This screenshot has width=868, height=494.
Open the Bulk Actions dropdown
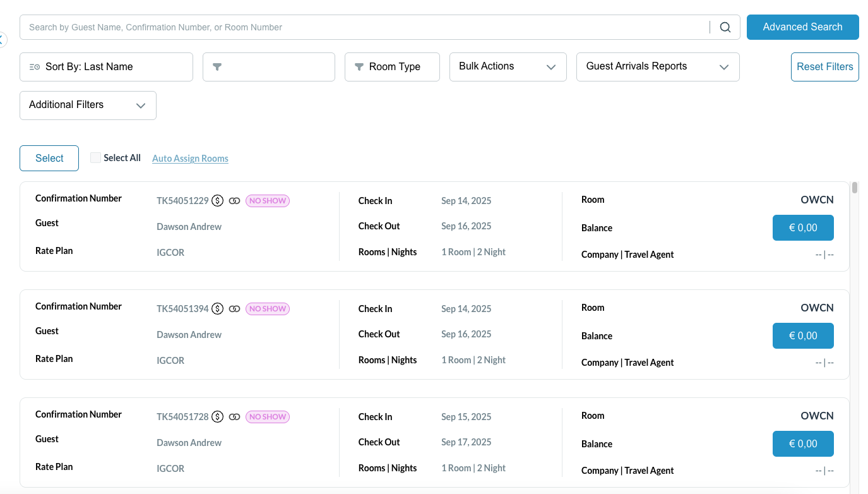click(x=508, y=67)
